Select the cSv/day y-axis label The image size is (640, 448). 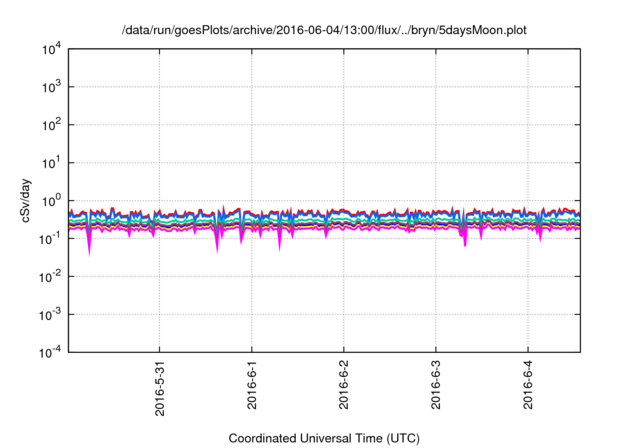tap(26, 200)
